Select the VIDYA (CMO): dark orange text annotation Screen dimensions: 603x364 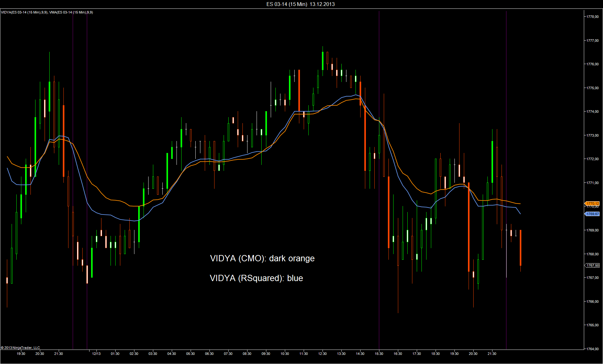262,258
